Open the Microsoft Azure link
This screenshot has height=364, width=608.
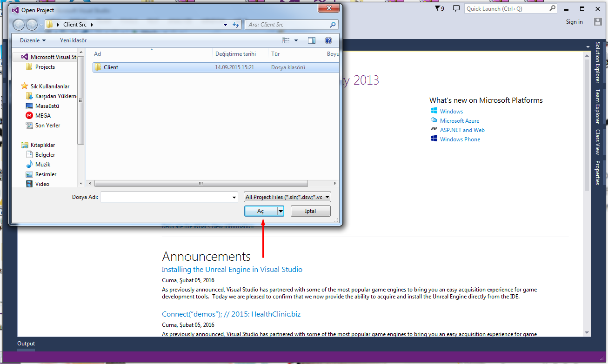click(x=460, y=121)
